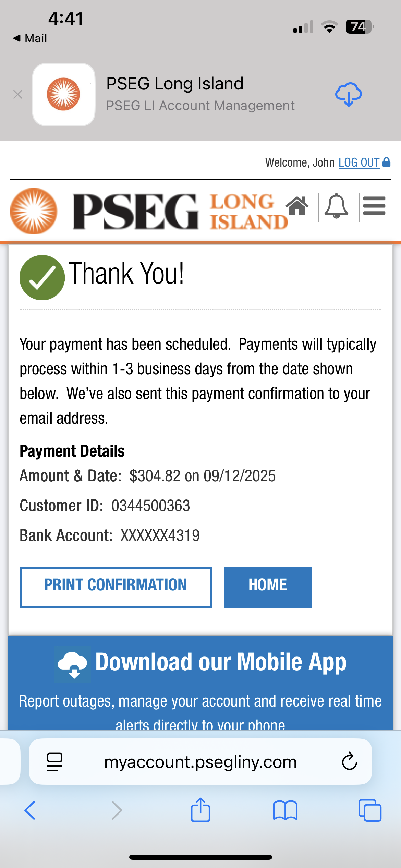Show open Safari tabs

(x=369, y=810)
